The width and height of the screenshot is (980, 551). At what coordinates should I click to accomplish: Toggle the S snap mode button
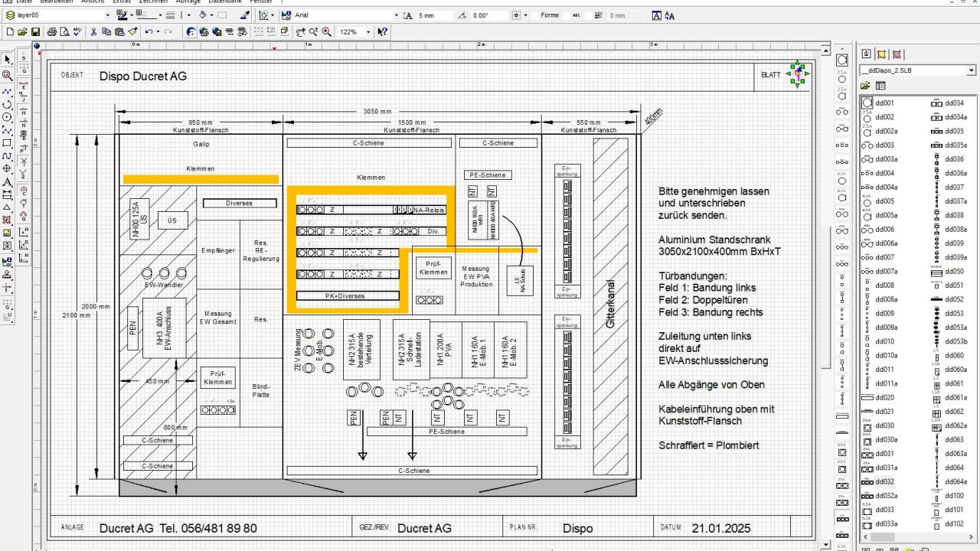coord(24,58)
